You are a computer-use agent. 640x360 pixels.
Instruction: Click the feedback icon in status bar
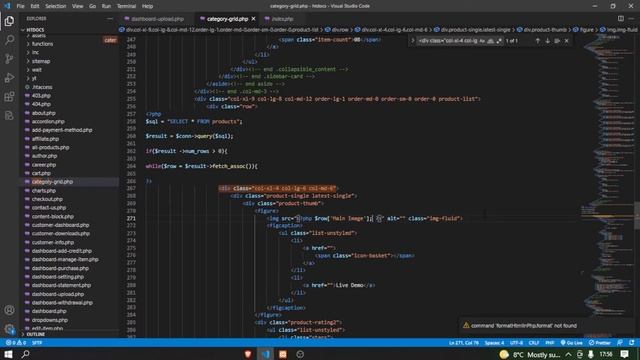click(x=620, y=343)
